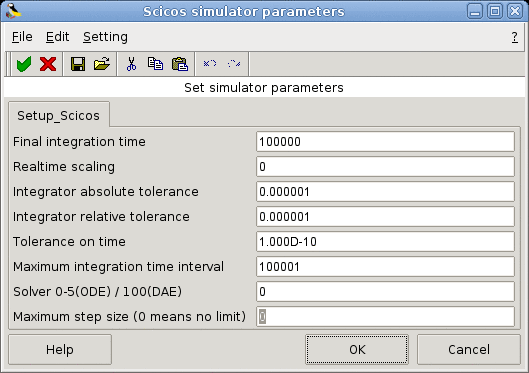529x373 pixels.
Task: Select the Setup_Scicos tab
Action: tap(59, 115)
